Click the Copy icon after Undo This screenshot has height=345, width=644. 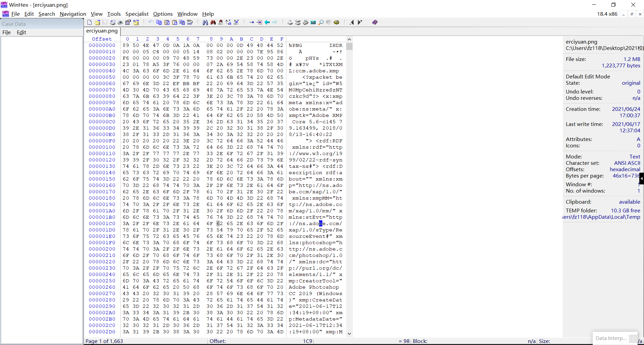coord(159,22)
